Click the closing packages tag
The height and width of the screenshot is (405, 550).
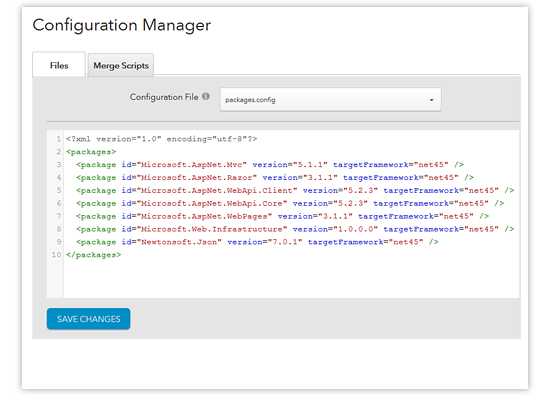click(94, 255)
